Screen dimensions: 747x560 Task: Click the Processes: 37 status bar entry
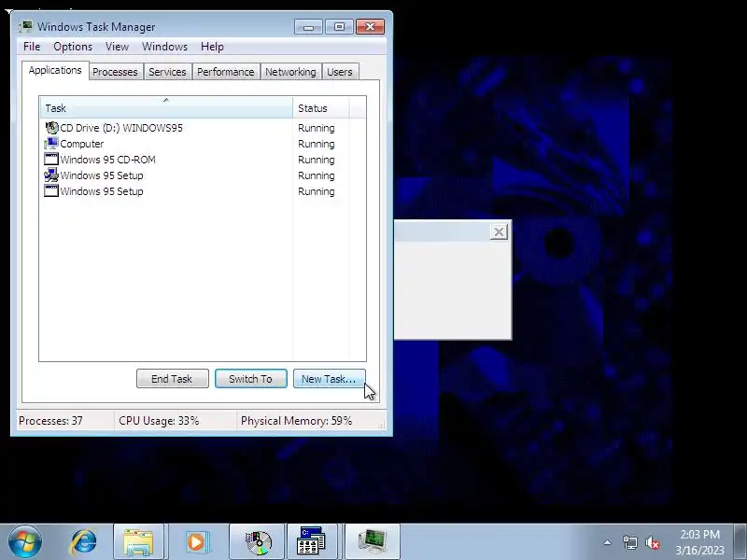50,421
